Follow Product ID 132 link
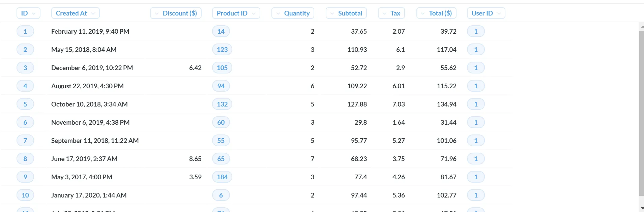644x212 pixels. [x=222, y=104]
